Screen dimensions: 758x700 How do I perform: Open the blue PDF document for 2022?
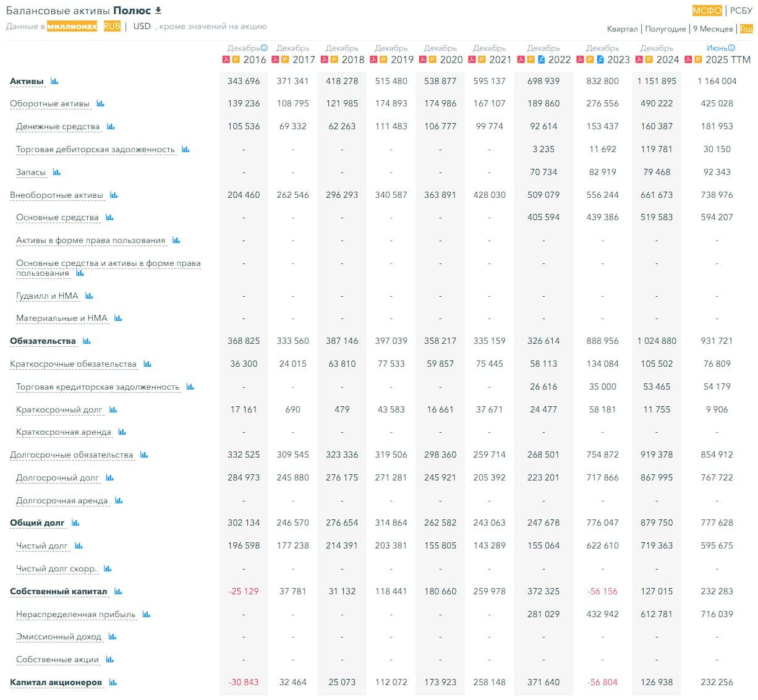click(x=541, y=59)
